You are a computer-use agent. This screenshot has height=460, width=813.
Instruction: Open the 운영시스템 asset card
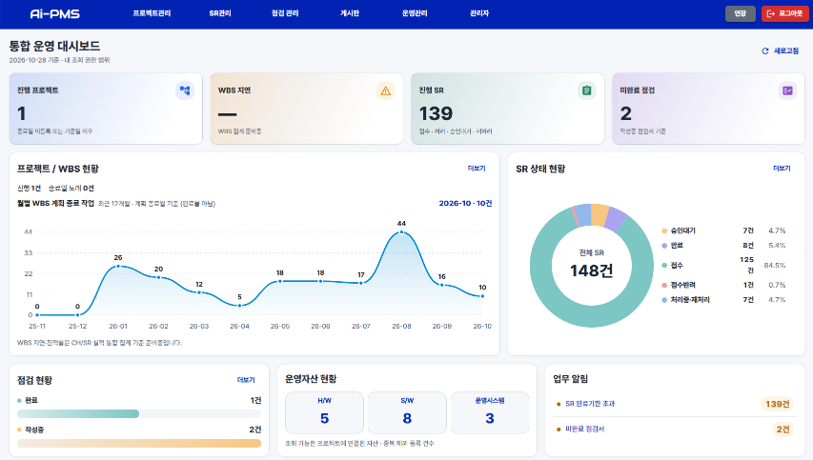coord(490,412)
